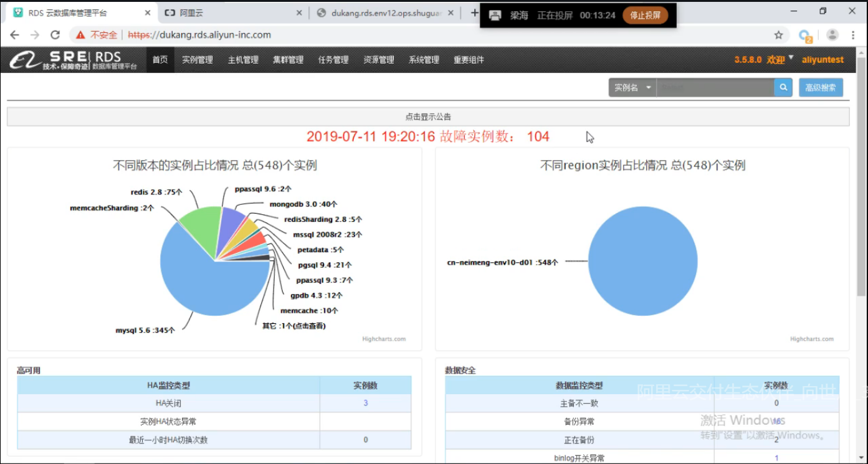Open the 首页 menu item

pos(160,60)
